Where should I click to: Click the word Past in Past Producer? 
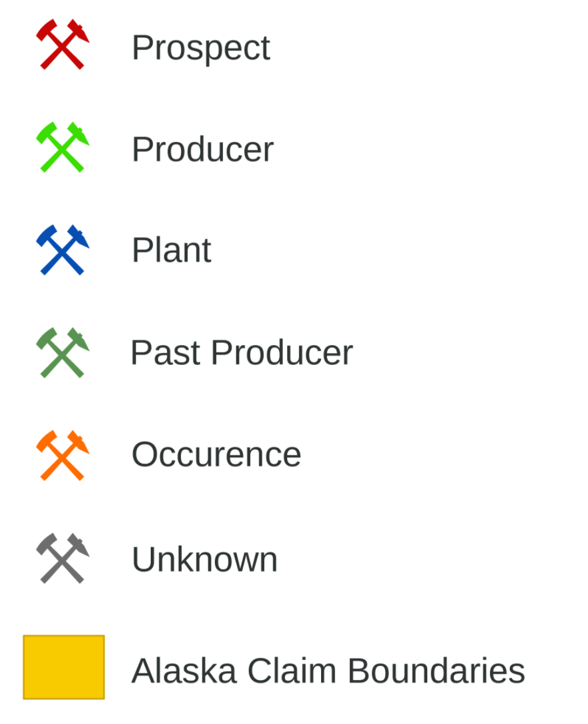pyautogui.click(x=166, y=353)
